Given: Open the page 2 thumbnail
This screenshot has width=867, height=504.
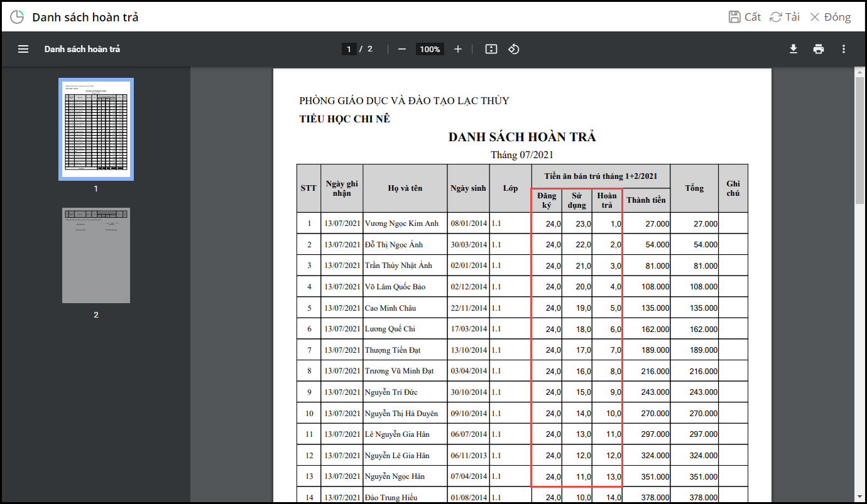Looking at the screenshot, I should pyautogui.click(x=96, y=255).
